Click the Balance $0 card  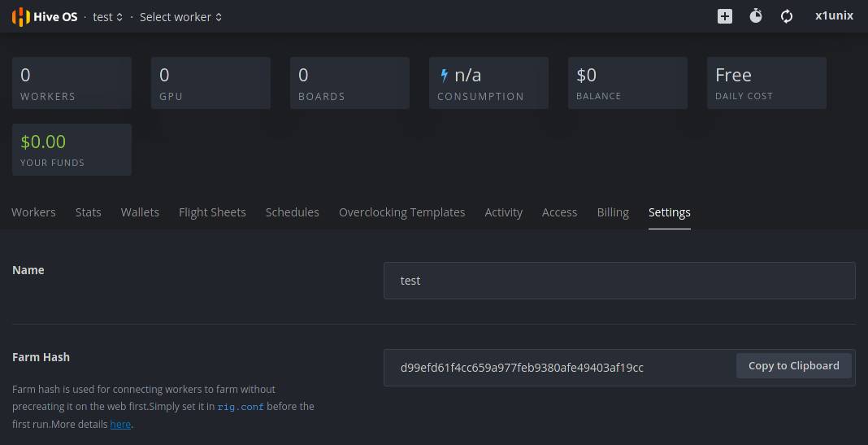tap(627, 83)
